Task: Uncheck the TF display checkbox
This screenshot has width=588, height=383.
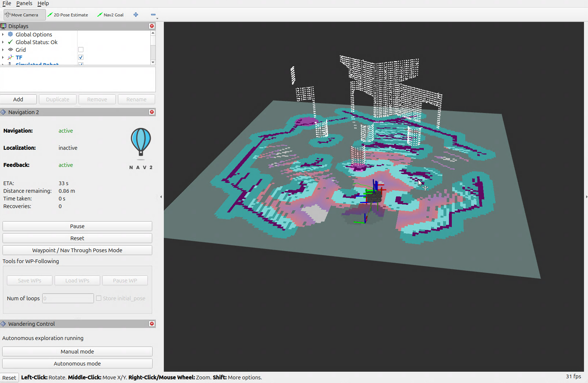Action: [81, 57]
